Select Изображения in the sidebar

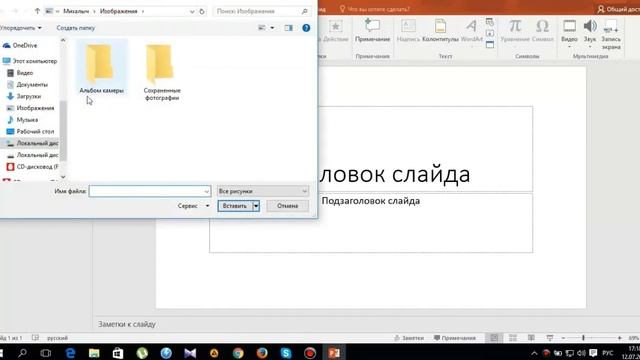(31, 108)
